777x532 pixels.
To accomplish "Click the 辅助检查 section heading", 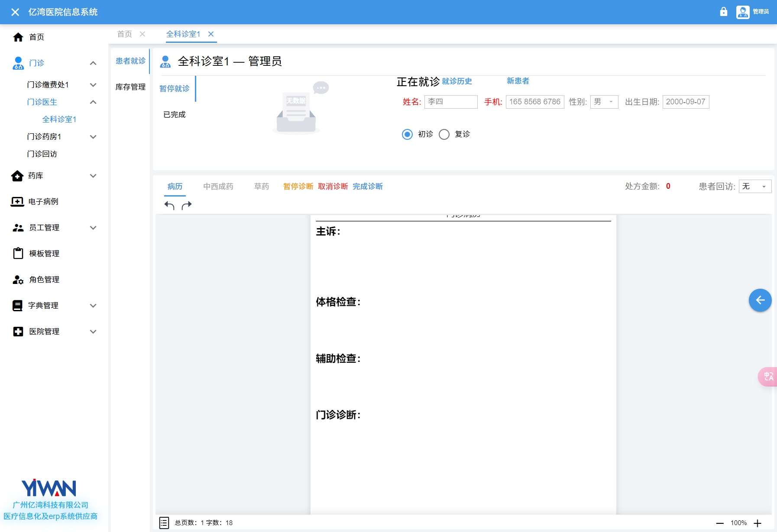I will (338, 358).
